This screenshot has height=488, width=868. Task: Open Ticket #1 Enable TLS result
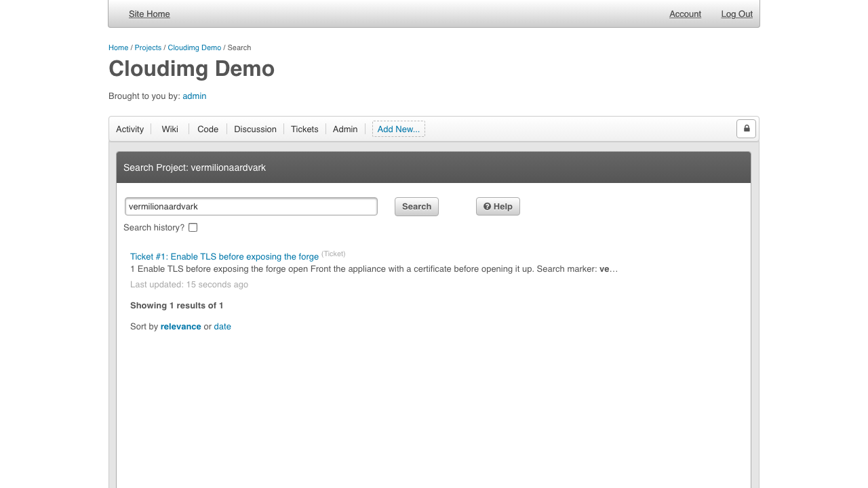[x=224, y=256]
